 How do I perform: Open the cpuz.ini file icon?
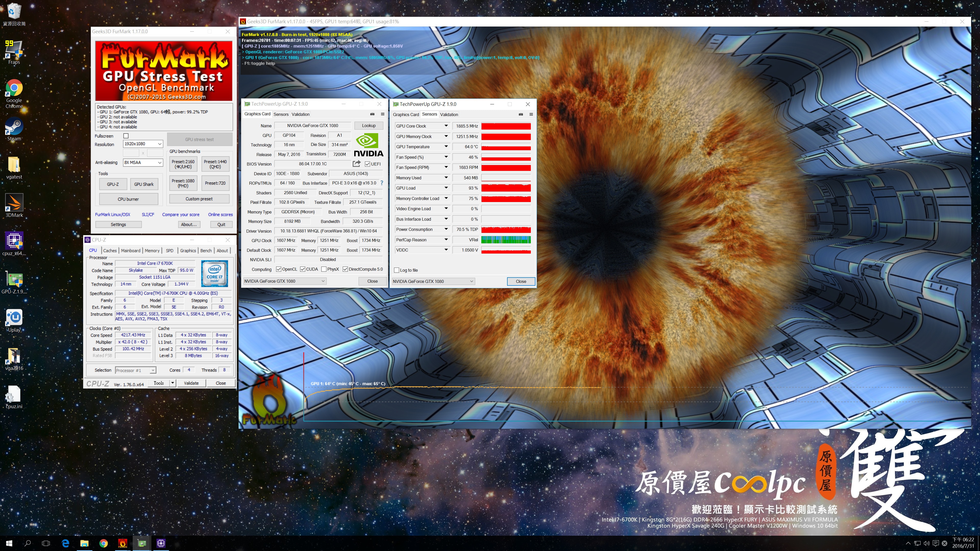pos(14,397)
